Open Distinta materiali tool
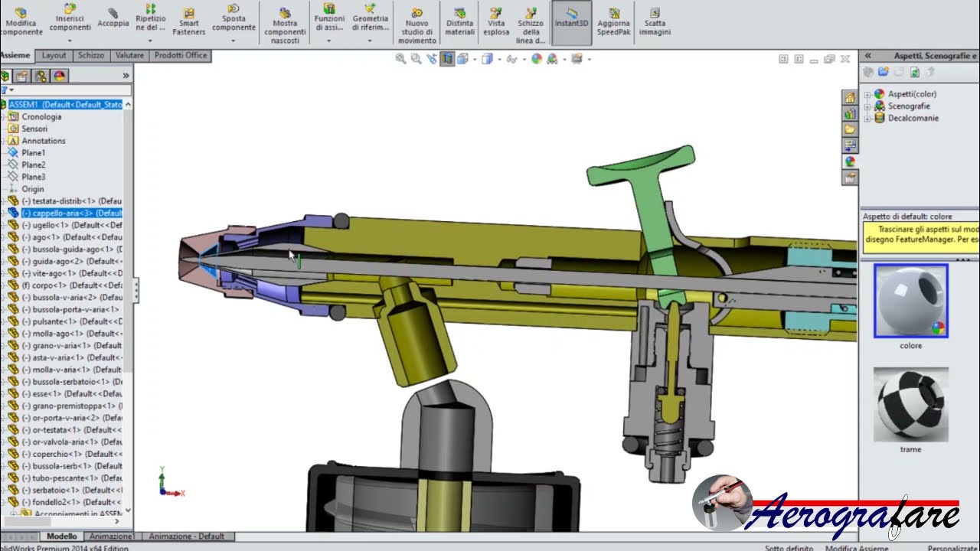 pos(459,22)
